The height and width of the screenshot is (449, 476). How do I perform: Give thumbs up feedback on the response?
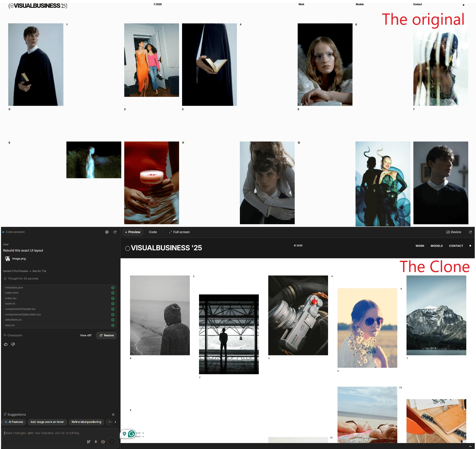click(x=6, y=344)
